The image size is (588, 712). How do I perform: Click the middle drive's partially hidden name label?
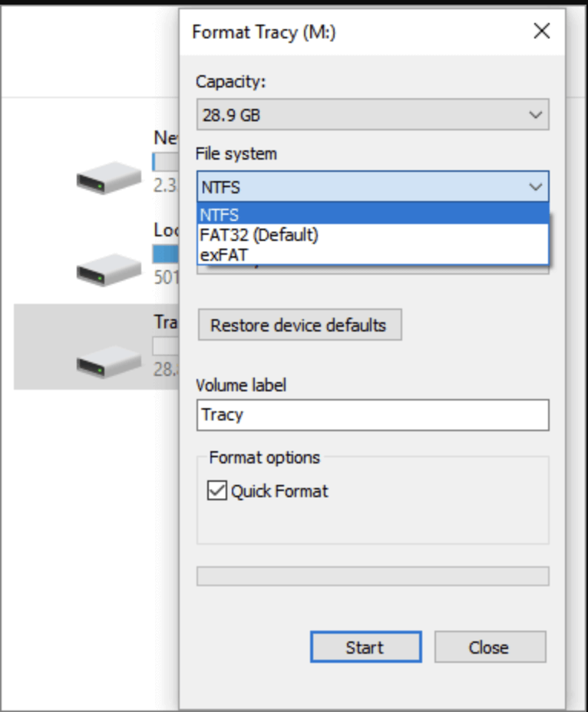(x=167, y=230)
